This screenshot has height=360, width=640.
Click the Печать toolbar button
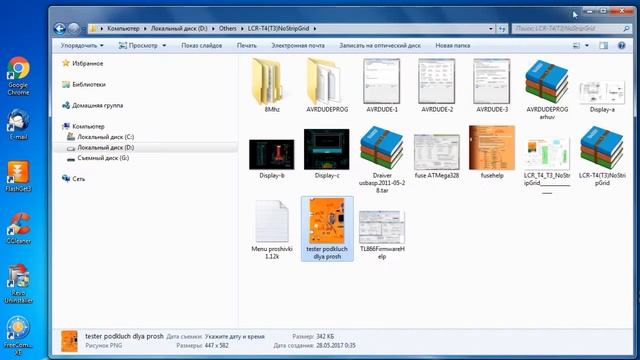247,46
